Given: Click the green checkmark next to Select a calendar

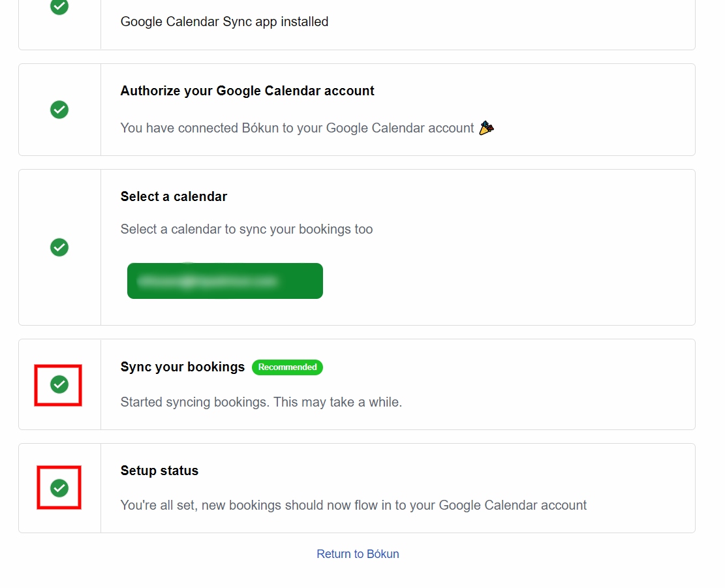Looking at the screenshot, I should tap(59, 247).
